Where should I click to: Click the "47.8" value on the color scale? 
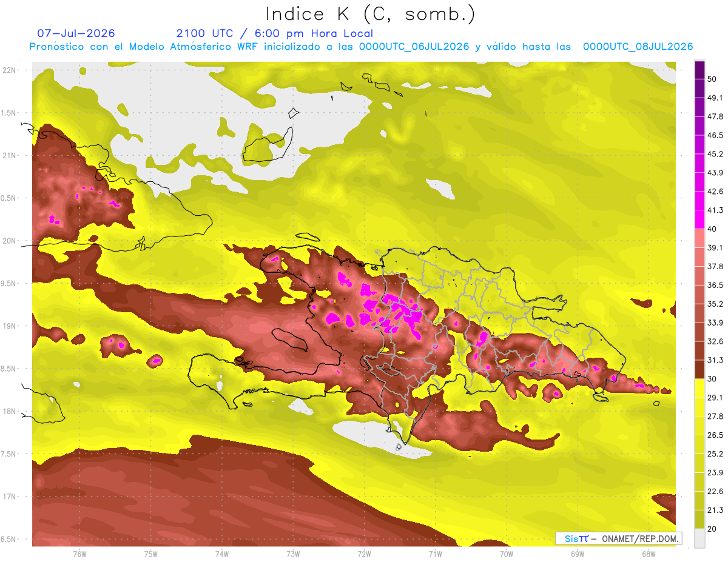click(715, 116)
